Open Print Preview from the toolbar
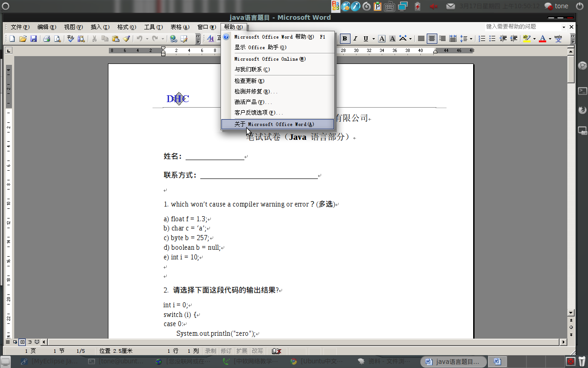Screen dimensions: 588x368 point(57,39)
